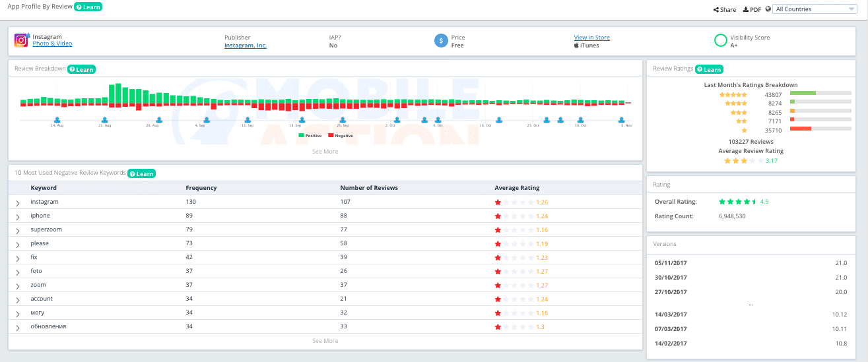The image size is (868, 362).
Task: Click the two-star rating bar 7171
Action: tap(820, 120)
